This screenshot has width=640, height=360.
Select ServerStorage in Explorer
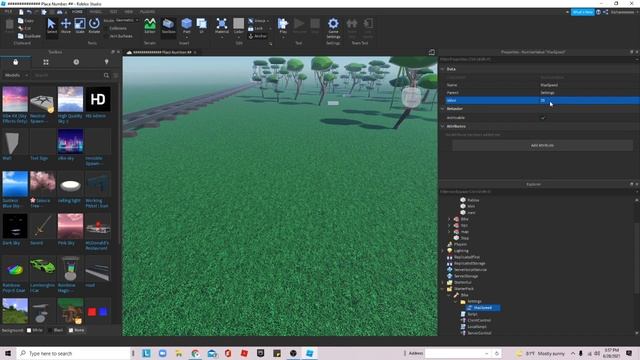click(x=466, y=276)
